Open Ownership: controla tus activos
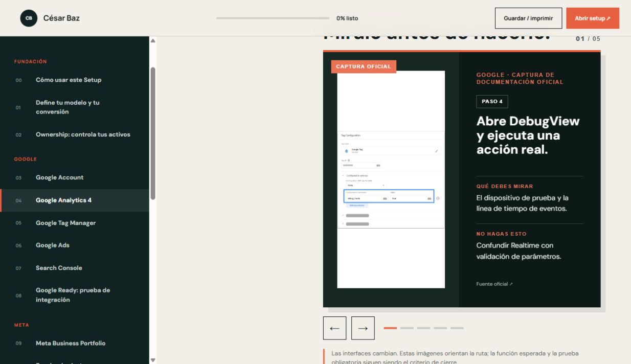The width and height of the screenshot is (631, 364). click(x=75, y=134)
